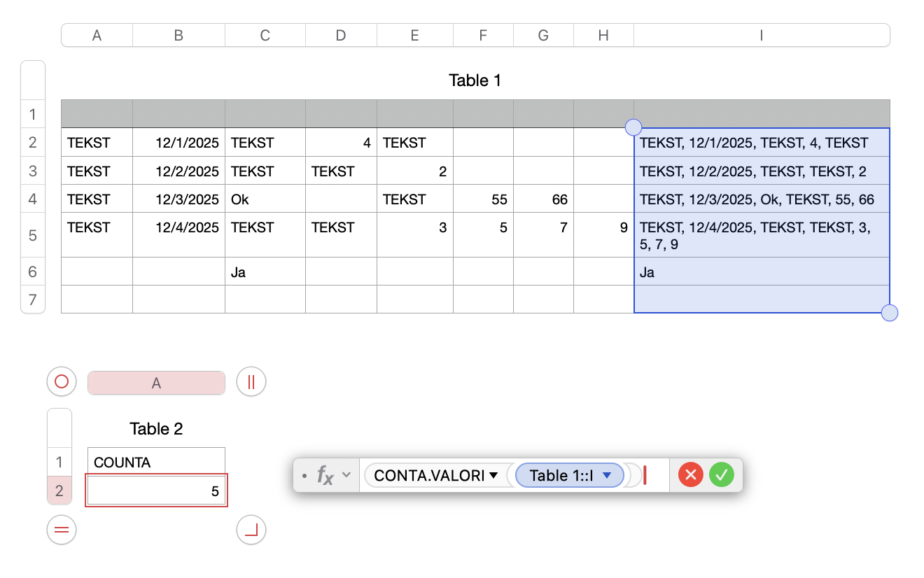
Task: Open the Table 1::I reference dropdown
Action: pyautogui.click(x=608, y=476)
